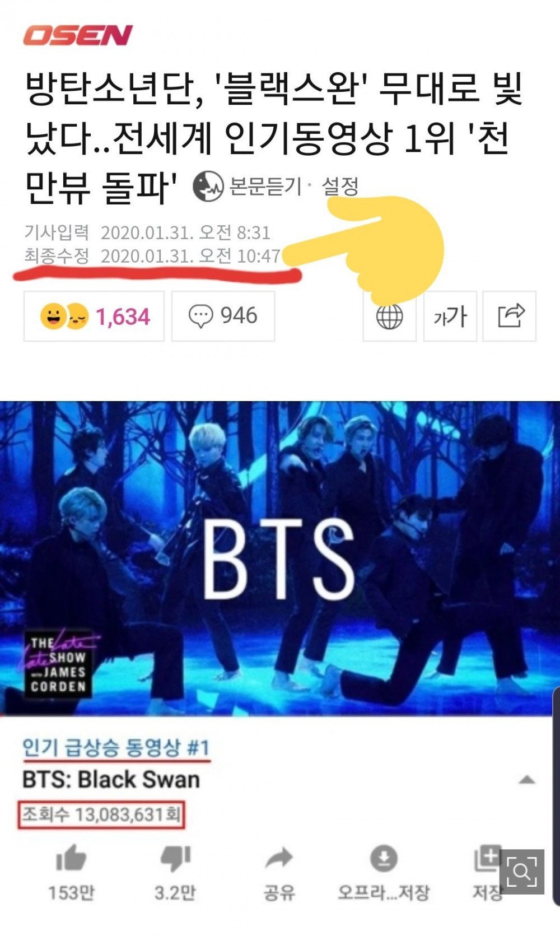Click the listen-to-article audio icon
Image resolution: width=560 pixels, height=936 pixels.
[208, 187]
